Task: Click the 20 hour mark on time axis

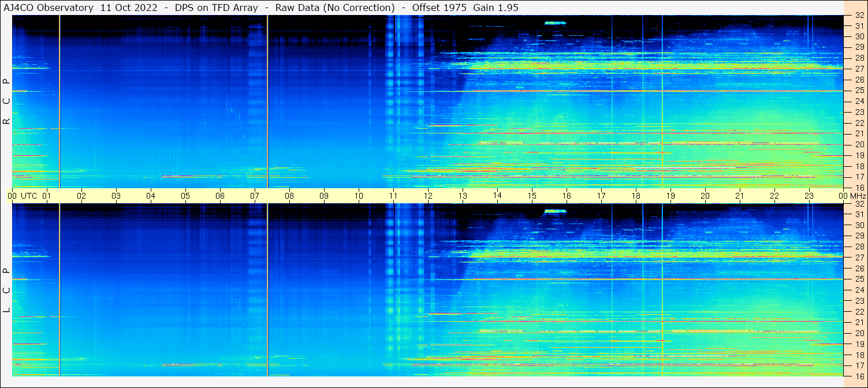Action: (705, 196)
